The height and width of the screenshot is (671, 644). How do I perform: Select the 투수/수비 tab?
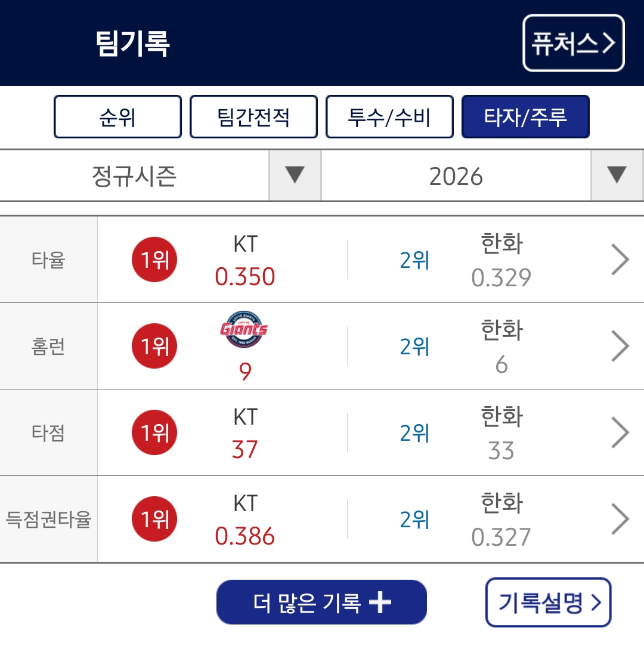tap(389, 117)
